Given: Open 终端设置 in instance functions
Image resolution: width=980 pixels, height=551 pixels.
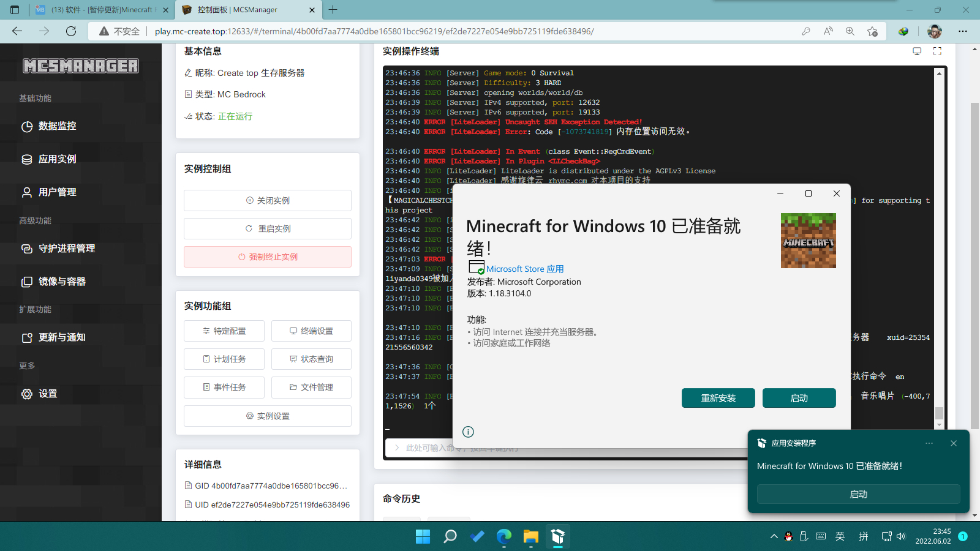Looking at the screenshot, I should (311, 331).
